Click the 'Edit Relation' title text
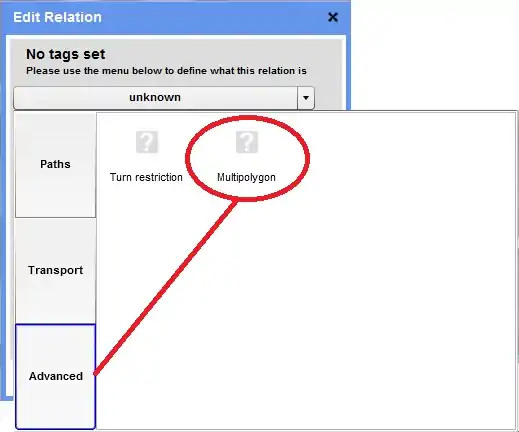 tap(57, 17)
